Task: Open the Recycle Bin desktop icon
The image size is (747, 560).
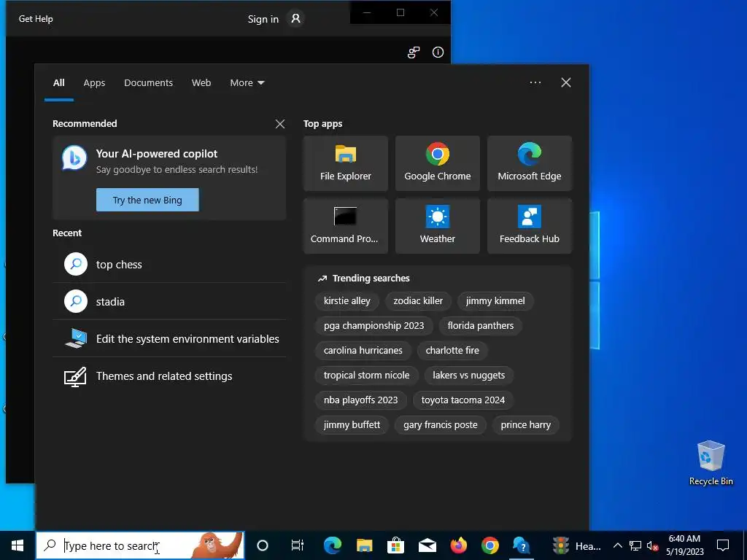Action: pyautogui.click(x=711, y=463)
